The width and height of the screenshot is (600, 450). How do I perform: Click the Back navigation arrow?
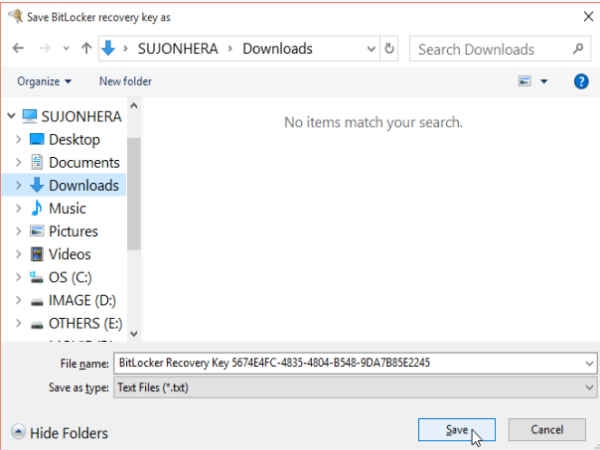coord(18,49)
